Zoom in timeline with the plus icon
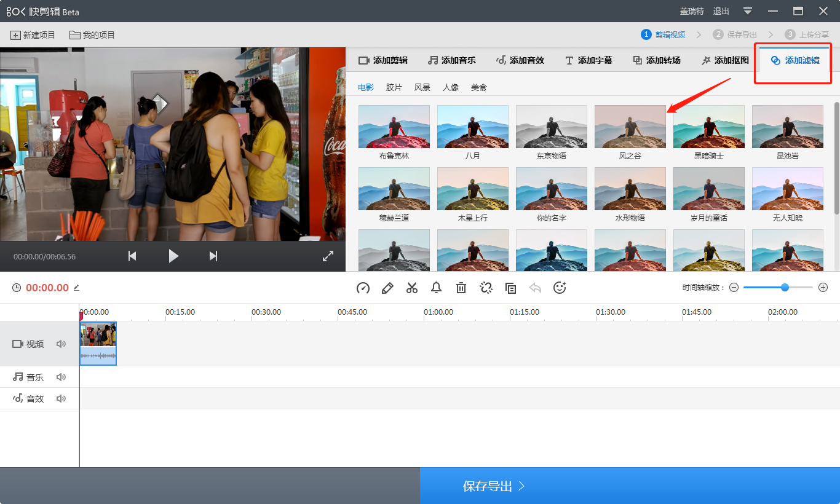Screen dimensions: 840x504 pyautogui.click(x=823, y=288)
